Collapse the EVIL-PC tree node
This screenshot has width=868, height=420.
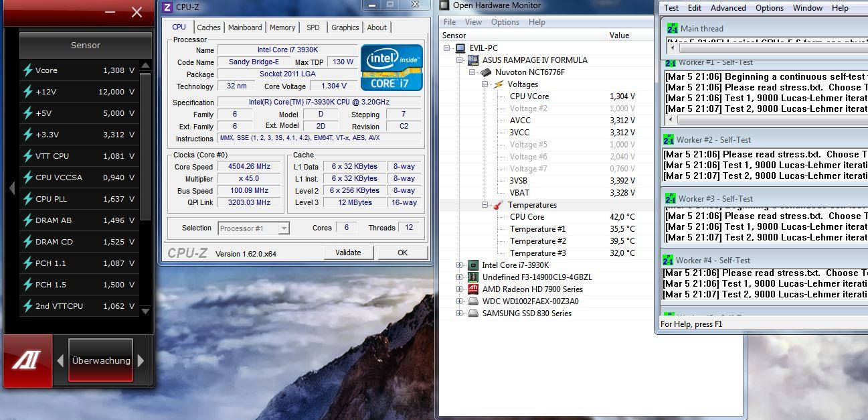point(448,48)
